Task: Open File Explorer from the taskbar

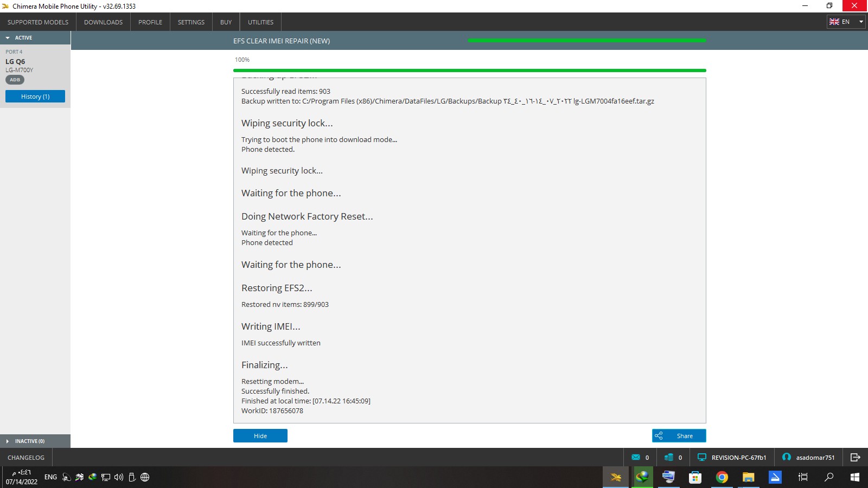Action: 749,477
